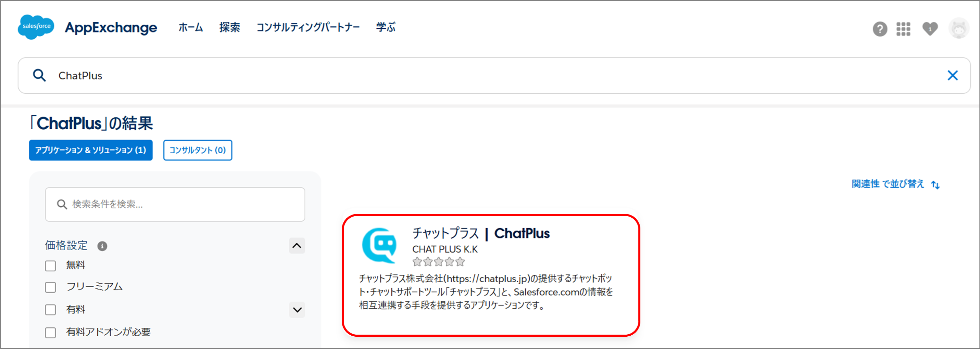Screen dimensions: 980x349
Task: Click the ChatPlus app logo icon
Action: pyautogui.click(x=379, y=245)
